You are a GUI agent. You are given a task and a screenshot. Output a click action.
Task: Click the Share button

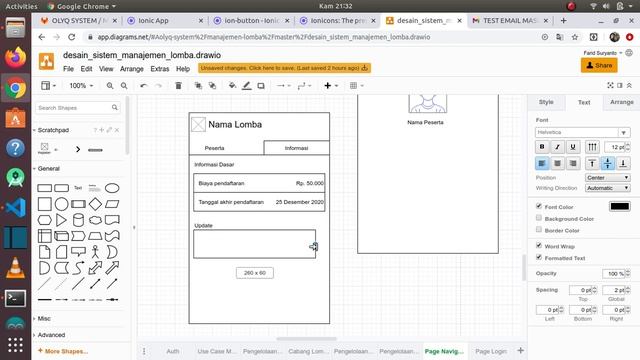tap(599, 65)
